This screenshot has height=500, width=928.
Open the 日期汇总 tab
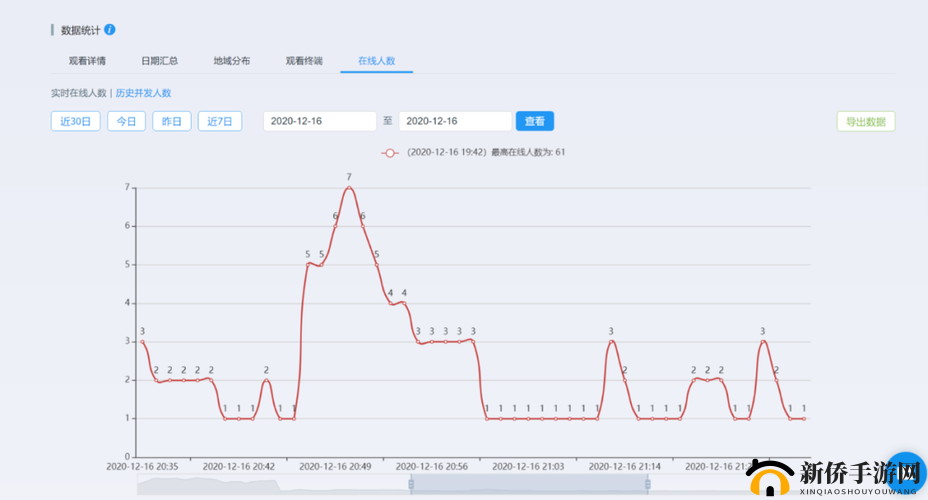coord(160,61)
